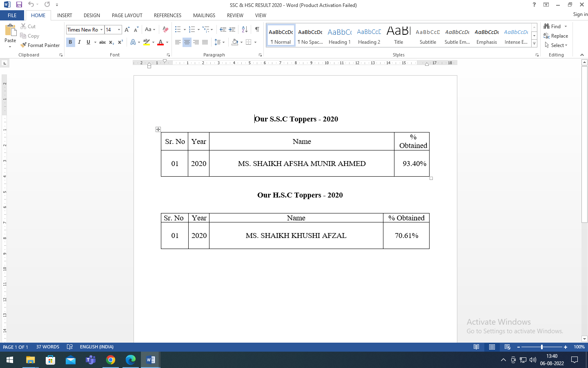The width and height of the screenshot is (588, 368).
Task: Click the Grow Font size icon
Action: point(127,29)
